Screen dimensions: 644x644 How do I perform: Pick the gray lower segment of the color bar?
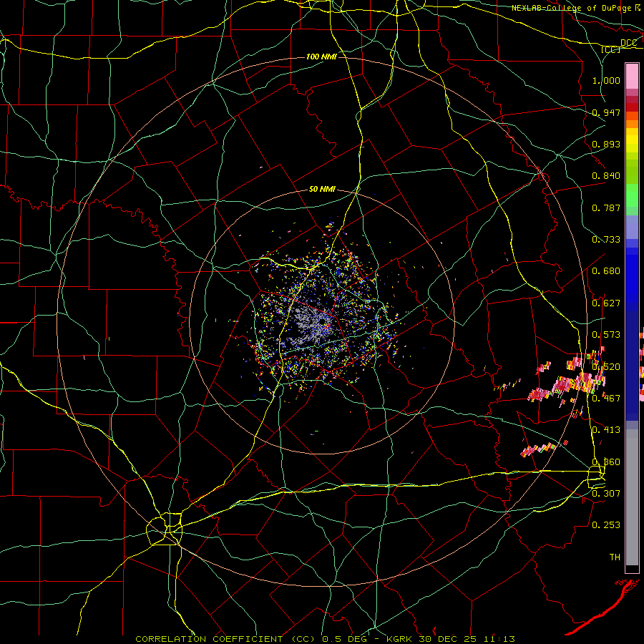pyautogui.click(x=632, y=497)
